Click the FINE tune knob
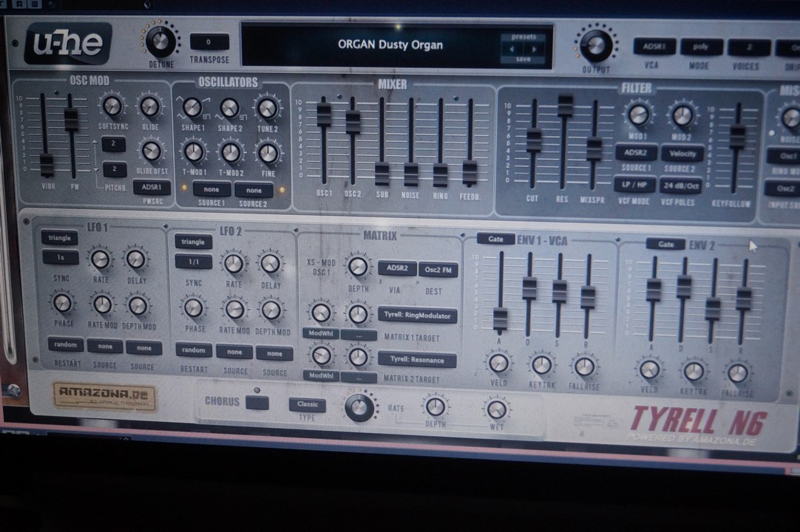The image size is (800, 532). (x=268, y=153)
